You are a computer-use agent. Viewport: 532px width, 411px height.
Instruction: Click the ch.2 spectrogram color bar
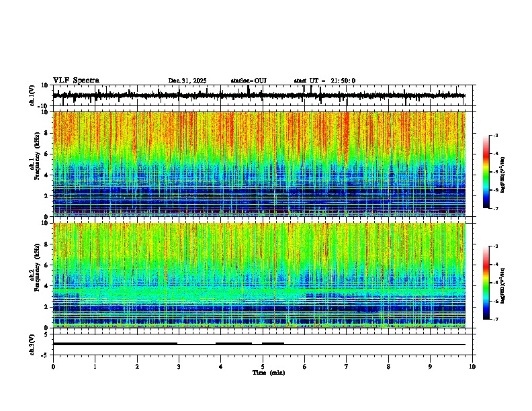[x=486, y=283]
